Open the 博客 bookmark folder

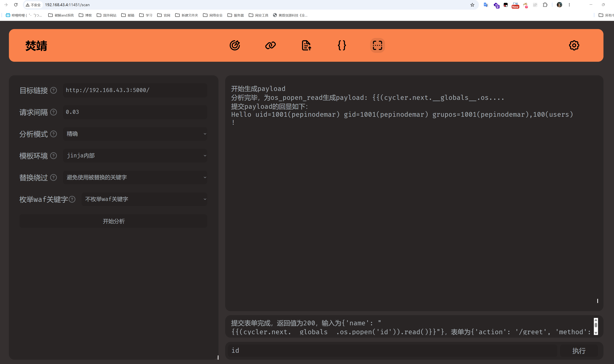[85, 15]
